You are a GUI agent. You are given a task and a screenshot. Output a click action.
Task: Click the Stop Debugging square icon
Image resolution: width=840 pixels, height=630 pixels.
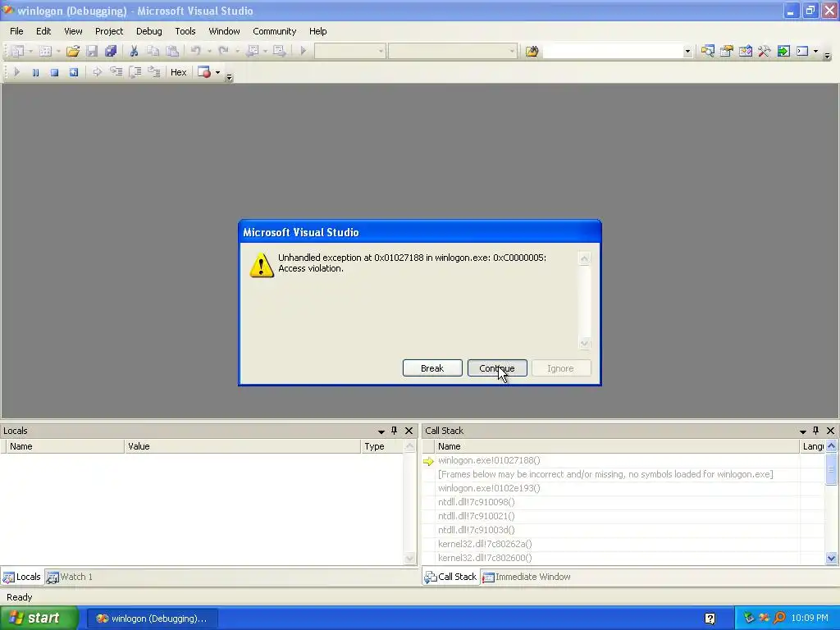coord(54,72)
